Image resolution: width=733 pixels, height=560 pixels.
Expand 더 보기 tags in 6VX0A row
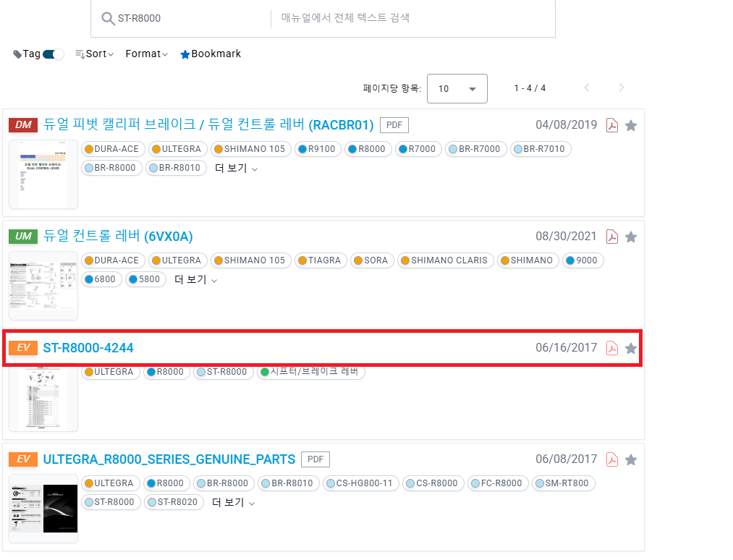(195, 279)
